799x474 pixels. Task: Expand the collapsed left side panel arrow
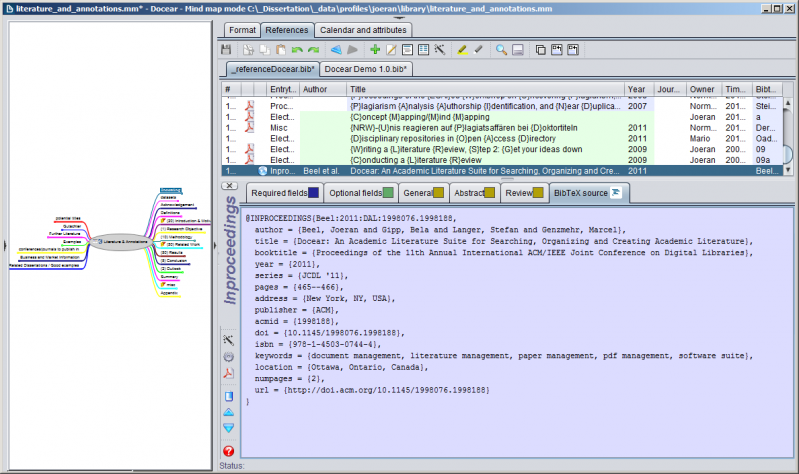coord(5,246)
